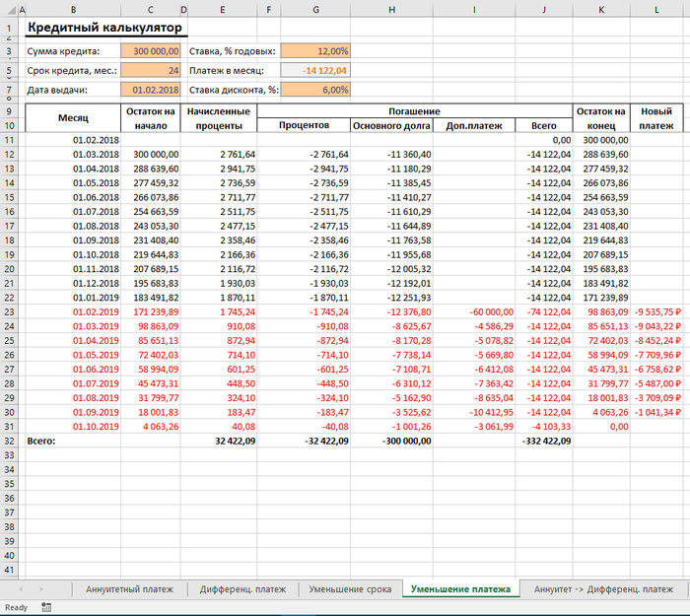
Task: Select the loan amount cell 300 000,00
Action: click(152, 50)
